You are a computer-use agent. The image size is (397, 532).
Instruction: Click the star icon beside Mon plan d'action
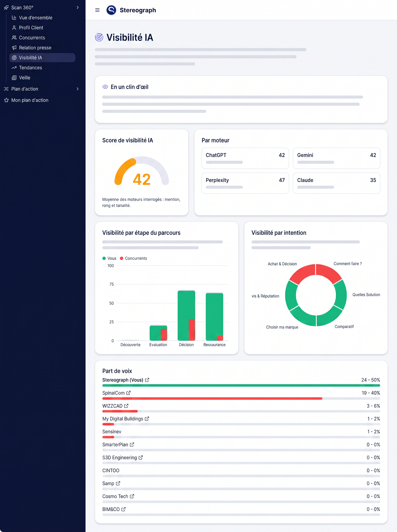click(6, 100)
